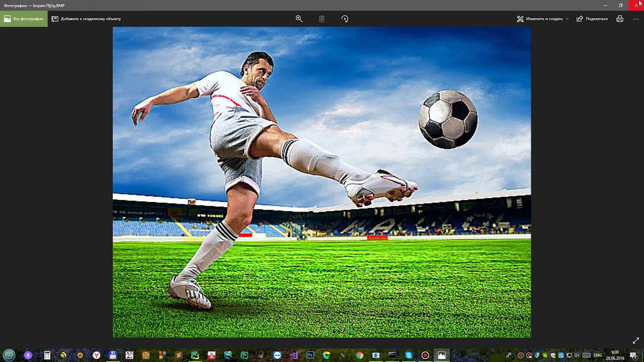Open the People icon in the system tray
The height and width of the screenshot is (362, 644).
(x=509, y=355)
